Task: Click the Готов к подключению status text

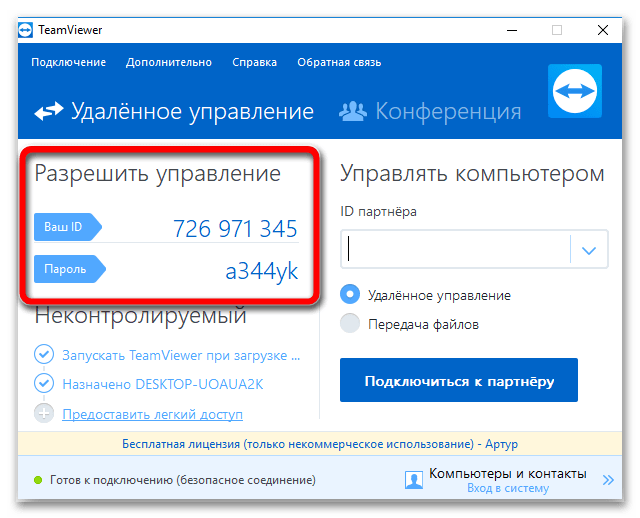Action: [x=183, y=480]
